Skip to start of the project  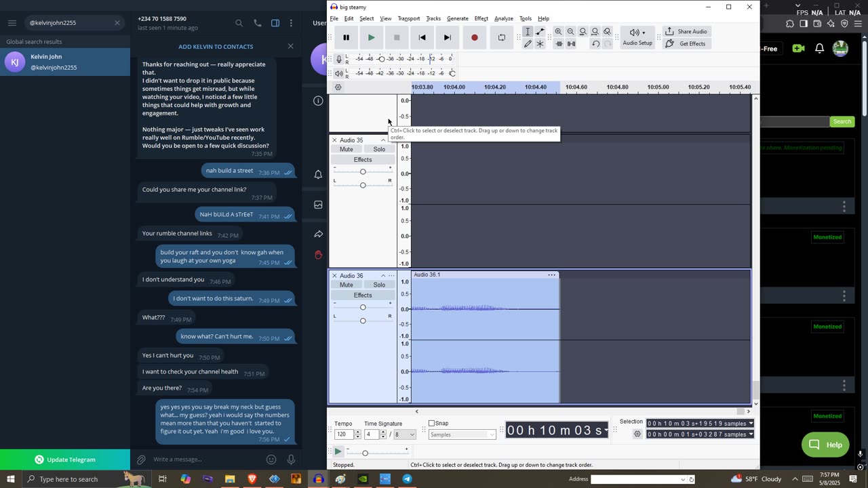422,38
